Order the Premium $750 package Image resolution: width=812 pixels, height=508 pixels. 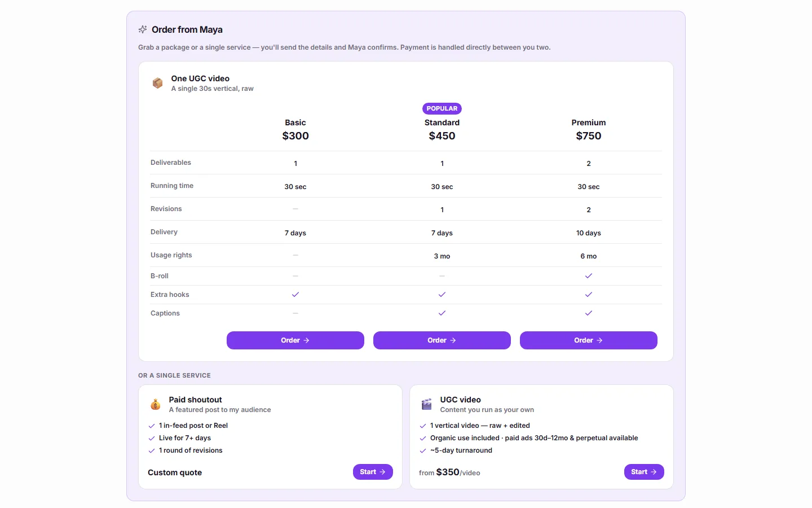click(x=589, y=340)
